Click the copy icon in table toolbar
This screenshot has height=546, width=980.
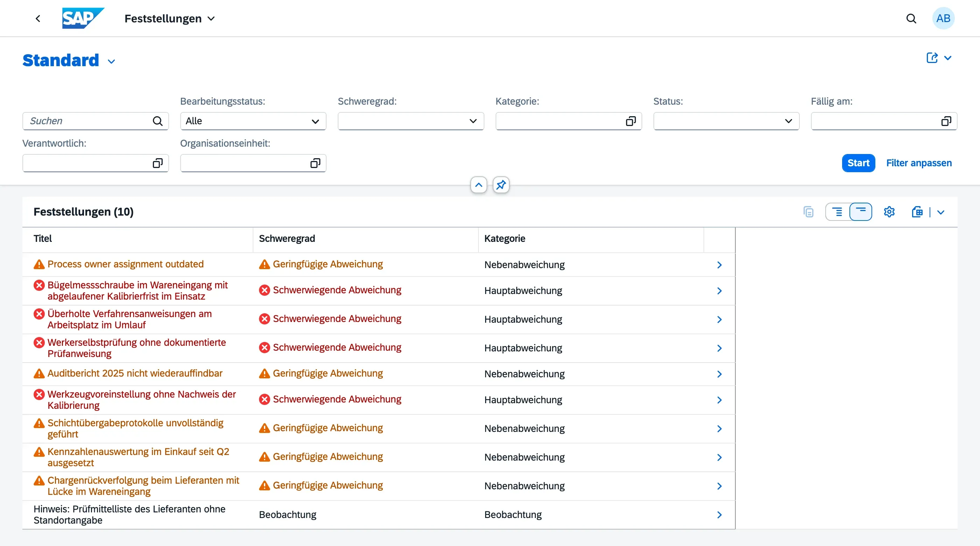point(808,212)
